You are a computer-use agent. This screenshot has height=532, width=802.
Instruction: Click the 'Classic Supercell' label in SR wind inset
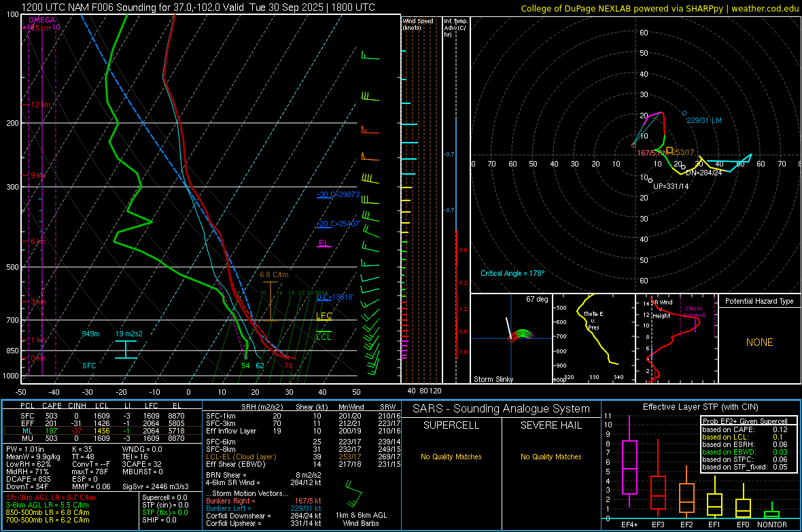click(694, 312)
